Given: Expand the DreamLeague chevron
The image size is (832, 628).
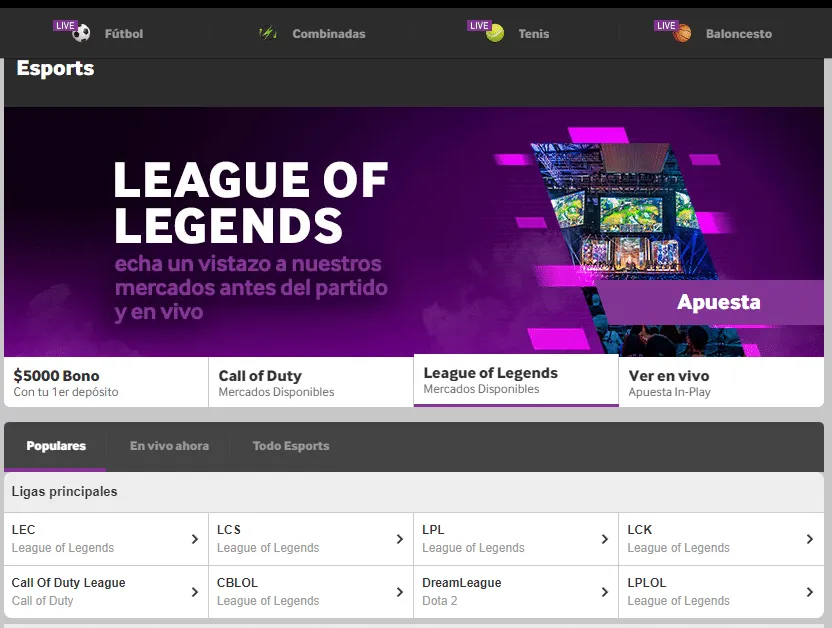Looking at the screenshot, I should 604,592.
